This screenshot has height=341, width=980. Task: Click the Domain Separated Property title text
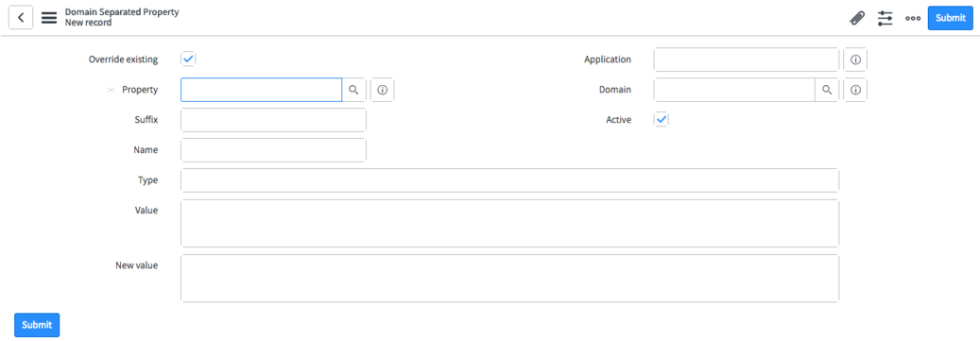[122, 12]
